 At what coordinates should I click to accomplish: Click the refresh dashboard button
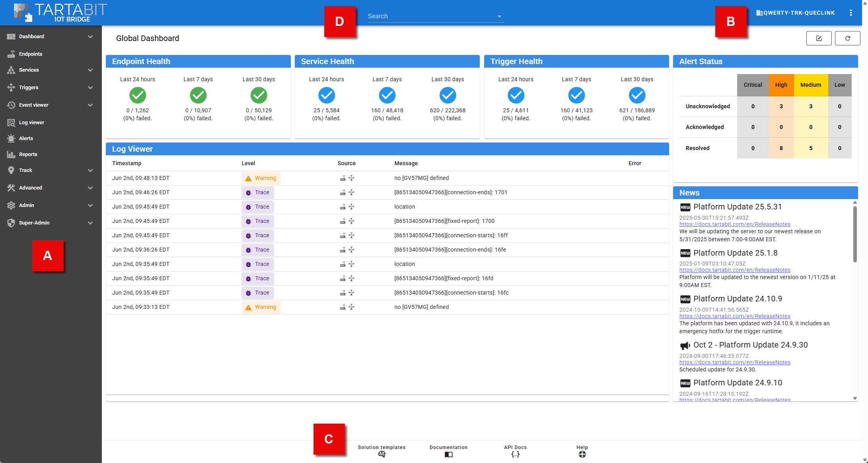click(848, 38)
